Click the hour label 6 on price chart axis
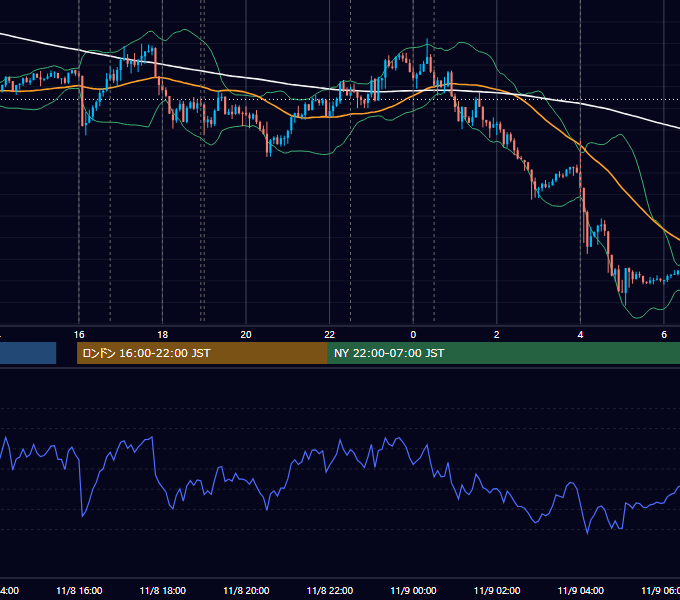 (x=664, y=335)
